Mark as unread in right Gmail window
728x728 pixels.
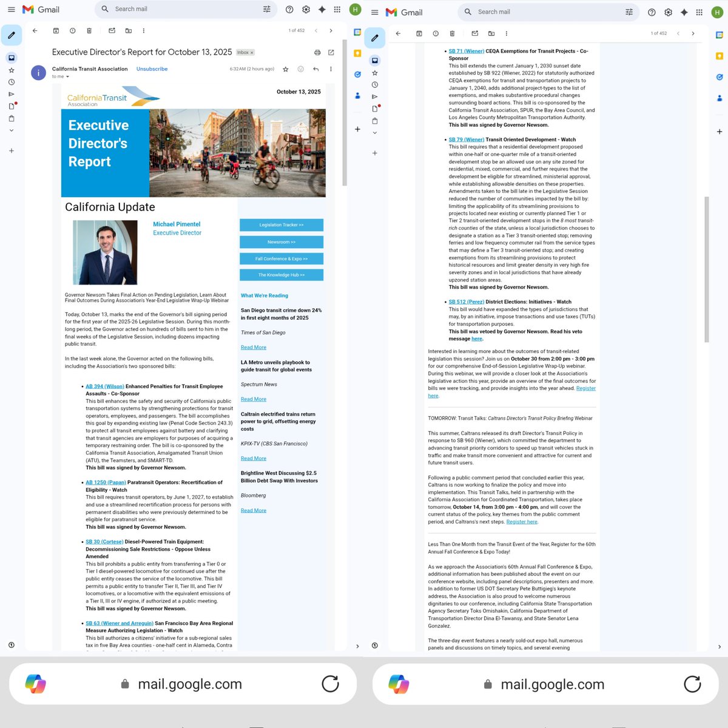tap(474, 33)
